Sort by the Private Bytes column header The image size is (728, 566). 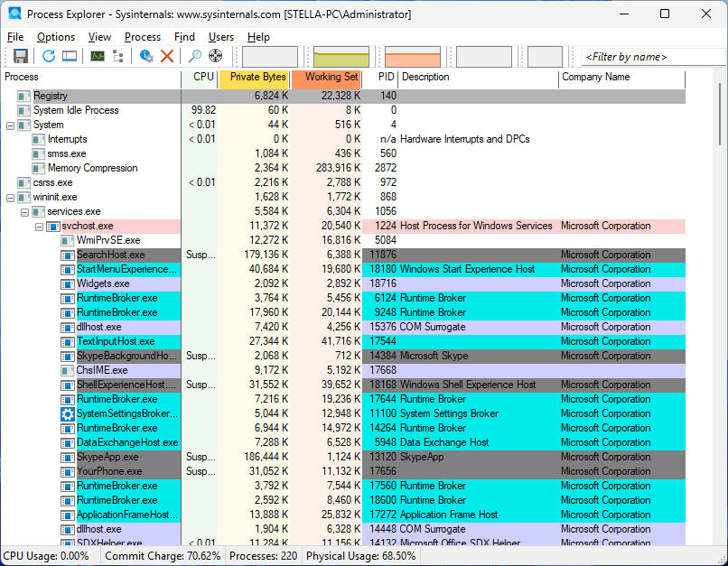point(257,78)
